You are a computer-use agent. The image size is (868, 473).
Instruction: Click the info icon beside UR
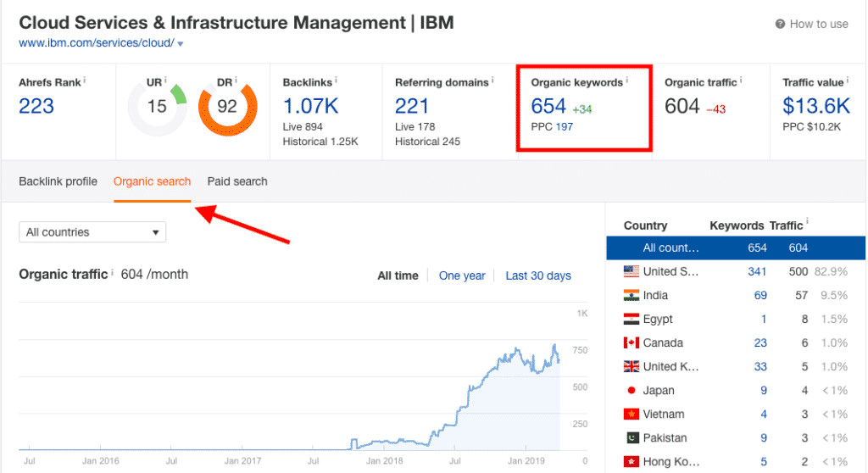click(x=165, y=81)
